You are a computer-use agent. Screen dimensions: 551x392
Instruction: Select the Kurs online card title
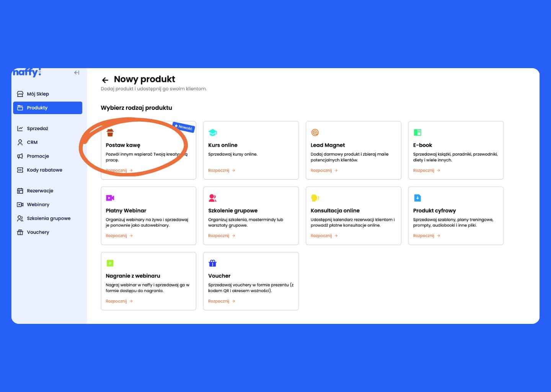point(223,145)
